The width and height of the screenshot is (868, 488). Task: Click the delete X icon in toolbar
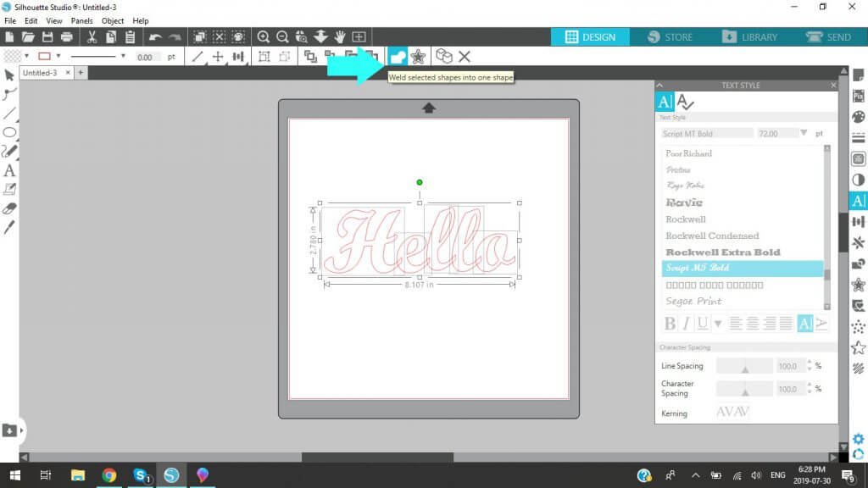pos(465,56)
